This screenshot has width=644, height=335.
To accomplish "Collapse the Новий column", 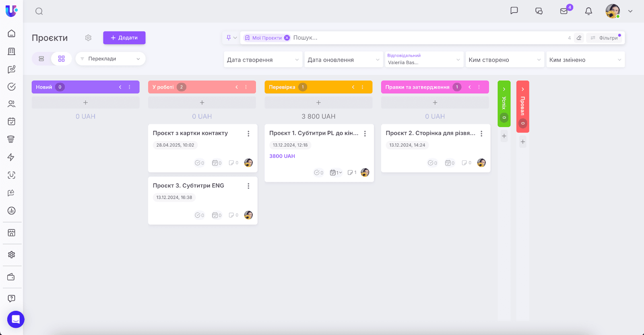I will pos(120,87).
